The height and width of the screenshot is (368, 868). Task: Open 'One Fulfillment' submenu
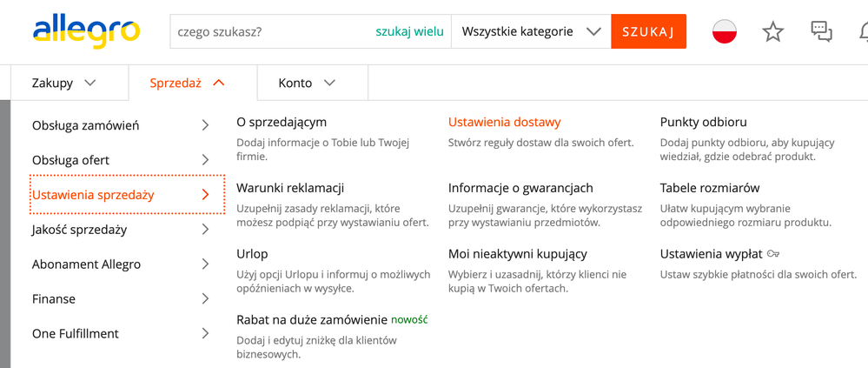122,334
